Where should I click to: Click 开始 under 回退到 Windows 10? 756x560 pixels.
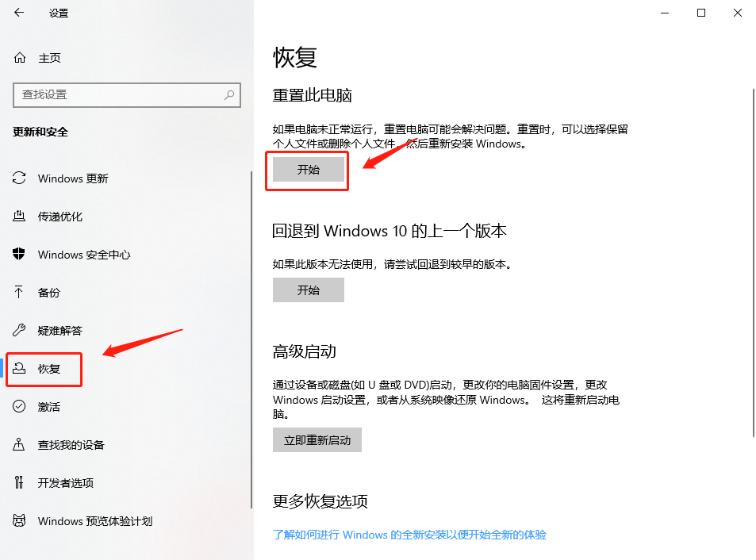(x=309, y=290)
